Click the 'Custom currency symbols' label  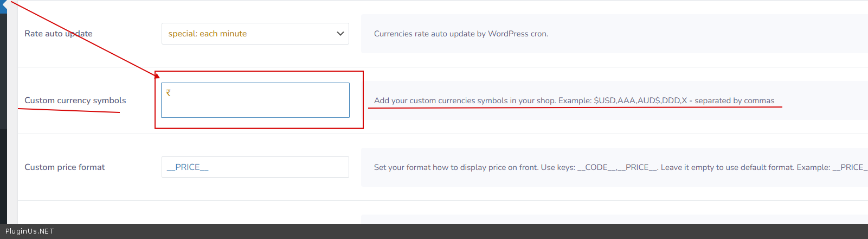coord(75,100)
